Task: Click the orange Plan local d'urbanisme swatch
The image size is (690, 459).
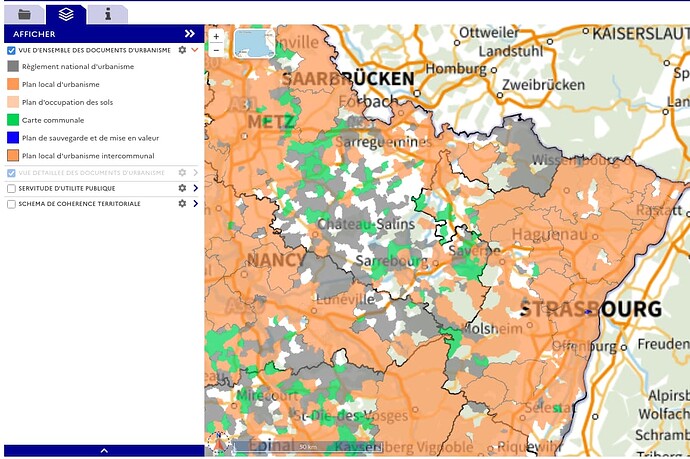Action: click(x=13, y=84)
